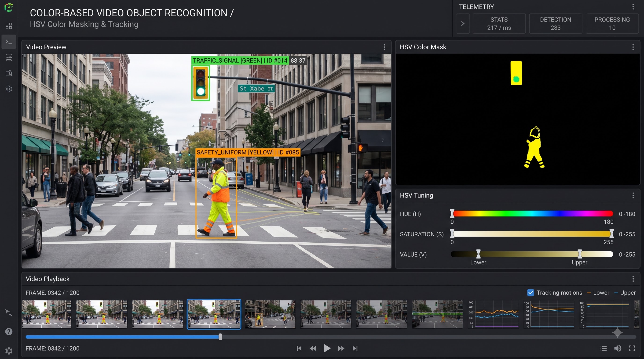This screenshot has width=644, height=359.
Task: Click the app logo at top left
Action: tap(9, 7)
